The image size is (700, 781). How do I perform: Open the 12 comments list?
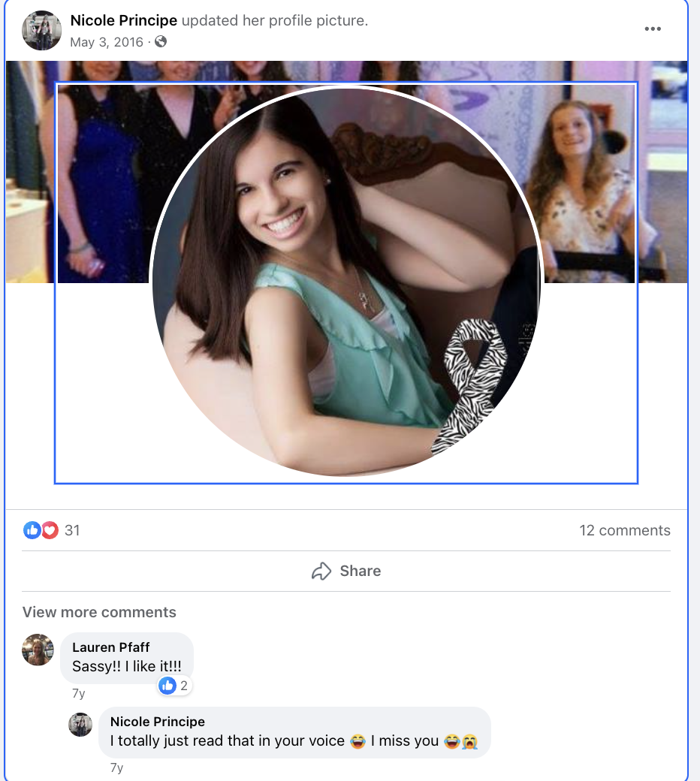pyautogui.click(x=624, y=530)
